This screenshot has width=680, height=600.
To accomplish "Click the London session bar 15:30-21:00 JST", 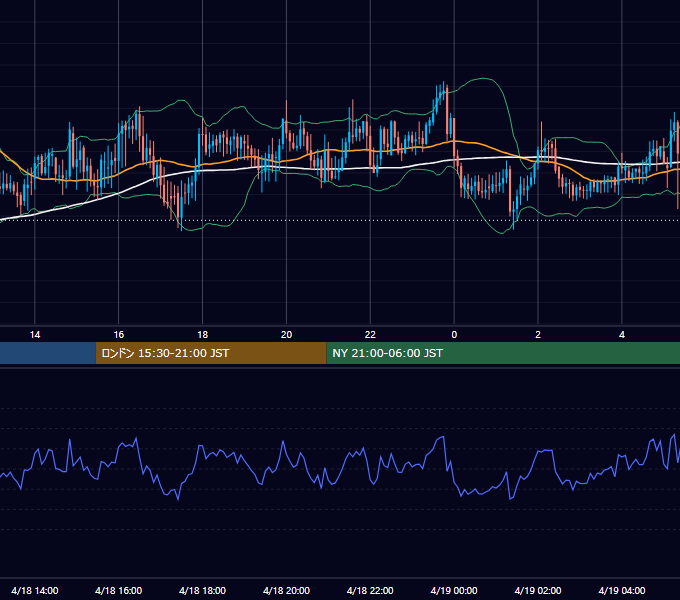I will click(x=211, y=353).
